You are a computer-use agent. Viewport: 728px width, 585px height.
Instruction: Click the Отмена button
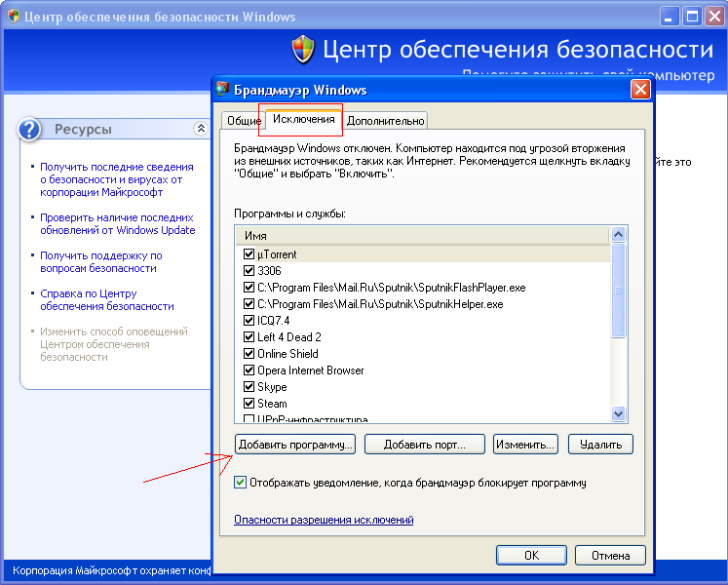(610, 555)
